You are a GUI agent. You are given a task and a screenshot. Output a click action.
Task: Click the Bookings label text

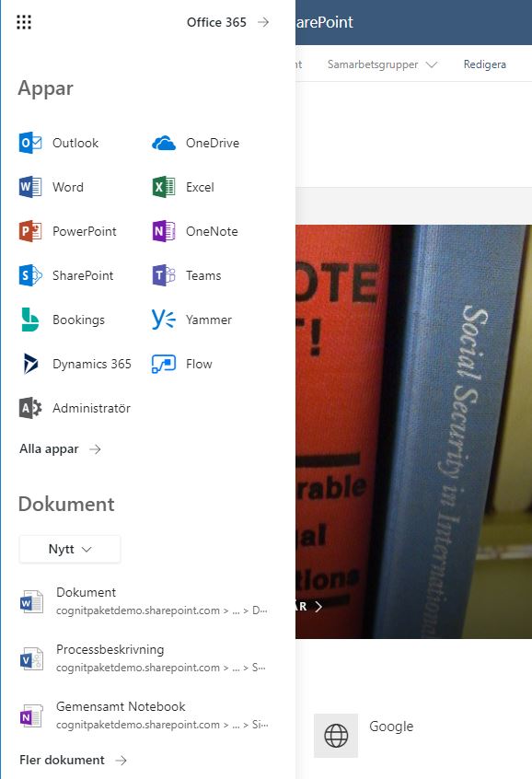click(78, 320)
